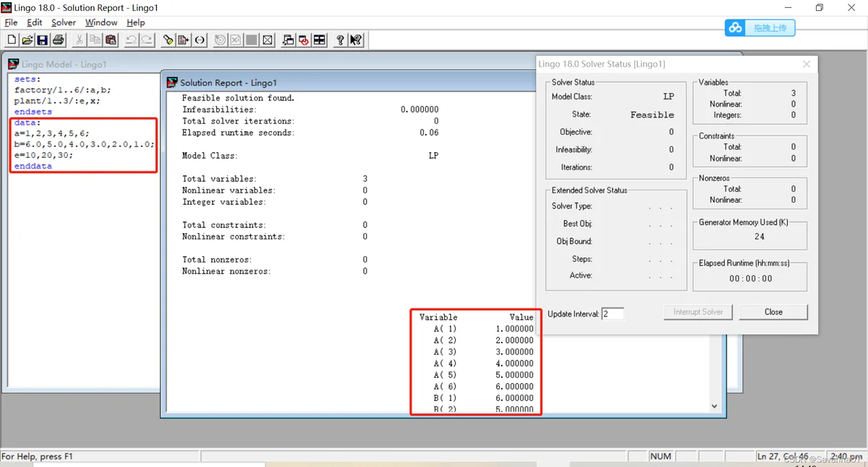Click the Solution Report window's title icon
Screen dimensions: 868x467
172,83
